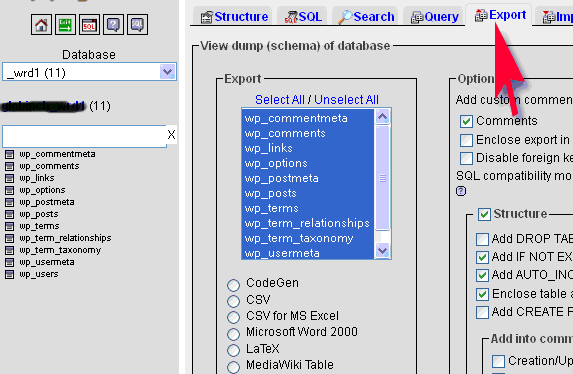573x374 pixels.
Task: Click the green log out icon
Action: (65, 24)
